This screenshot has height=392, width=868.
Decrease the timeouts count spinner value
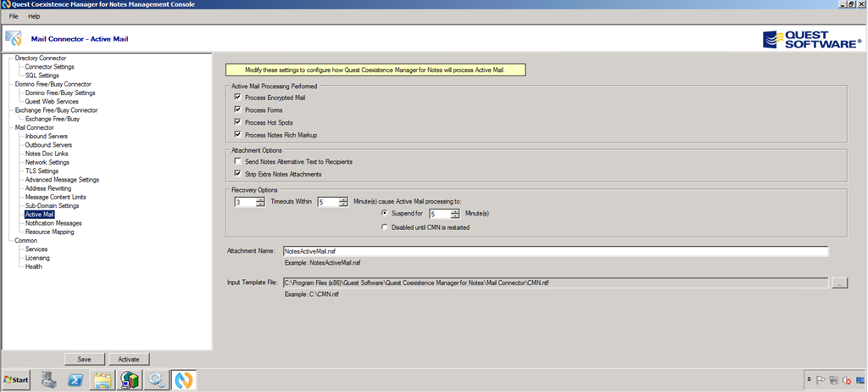(x=261, y=204)
